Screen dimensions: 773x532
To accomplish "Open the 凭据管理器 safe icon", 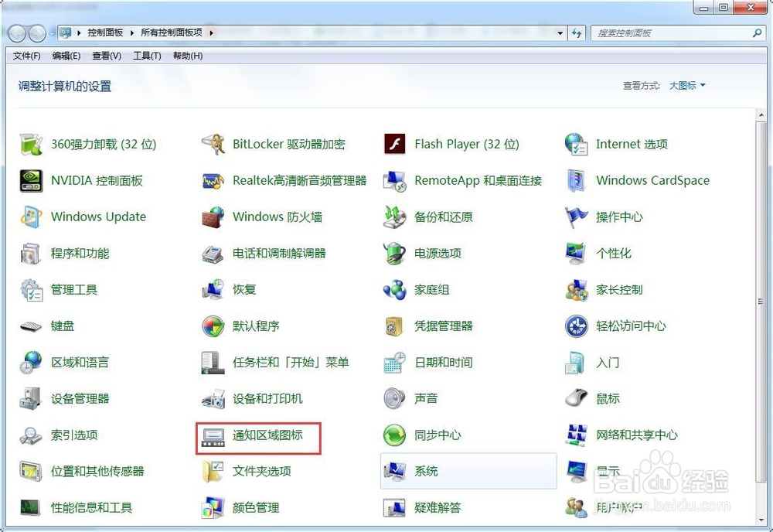I will pyautogui.click(x=394, y=326).
